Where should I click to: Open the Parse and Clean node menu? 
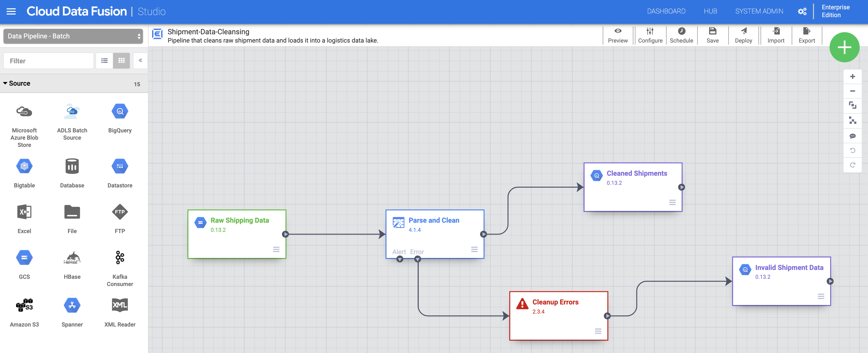474,249
